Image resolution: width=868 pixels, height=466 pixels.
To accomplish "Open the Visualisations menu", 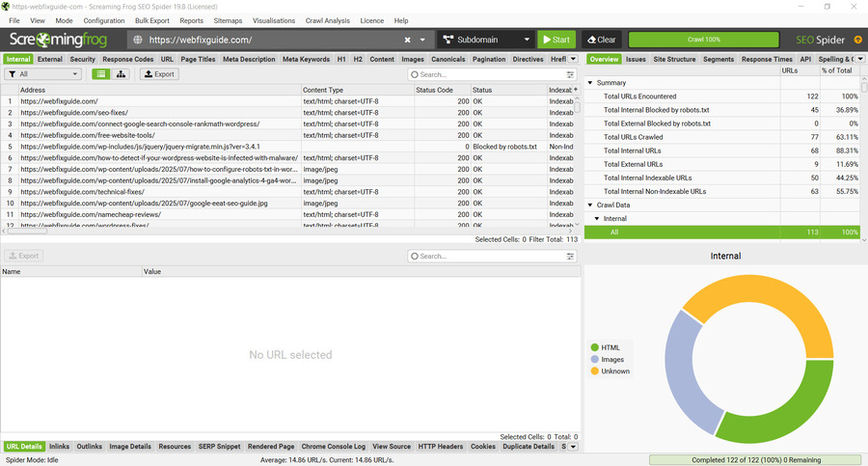I will 274,20.
